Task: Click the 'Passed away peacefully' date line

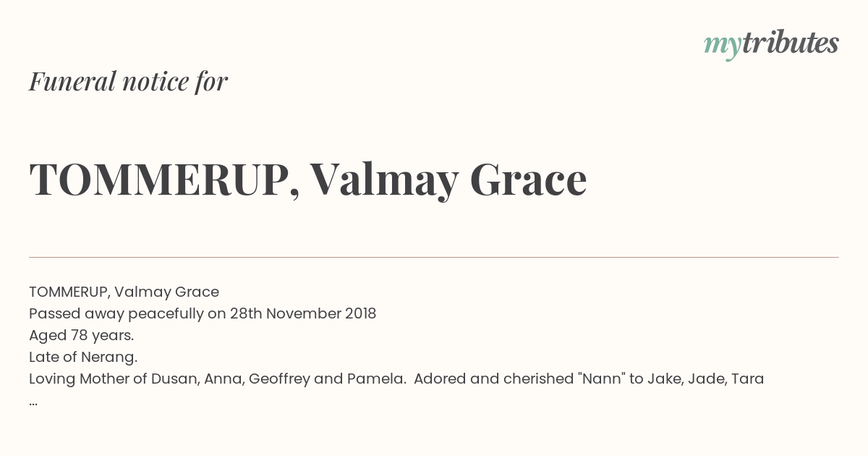Action: tap(203, 313)
